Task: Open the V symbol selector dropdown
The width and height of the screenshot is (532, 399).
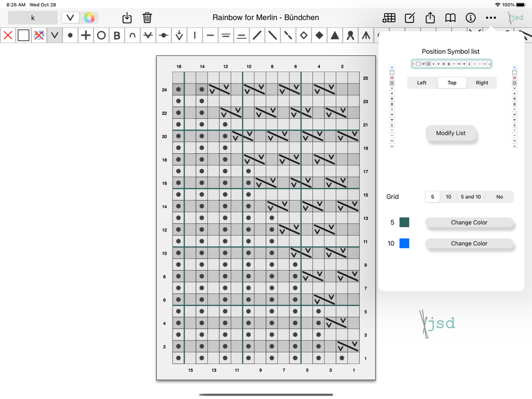Action: click(x=70, y=18)
